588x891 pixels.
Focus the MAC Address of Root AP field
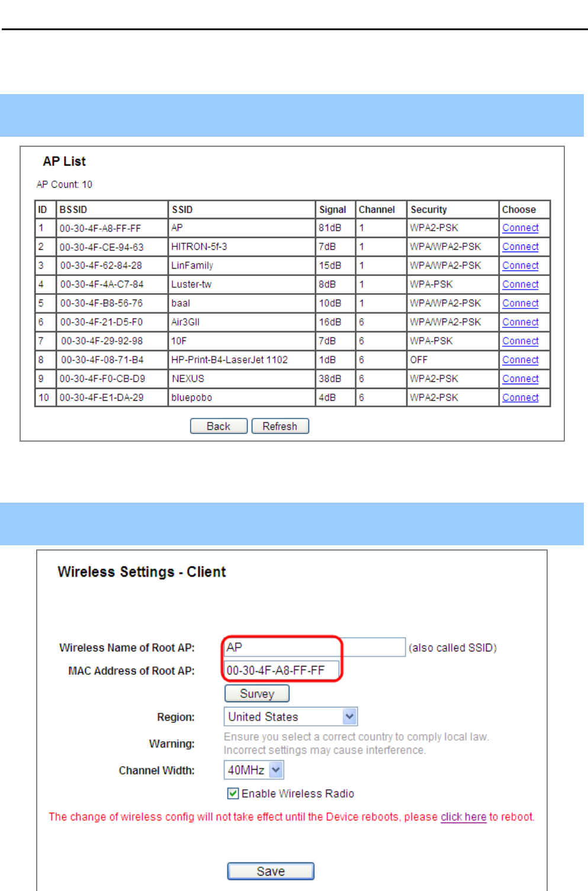pyautogui.click(x=281, y=671)
